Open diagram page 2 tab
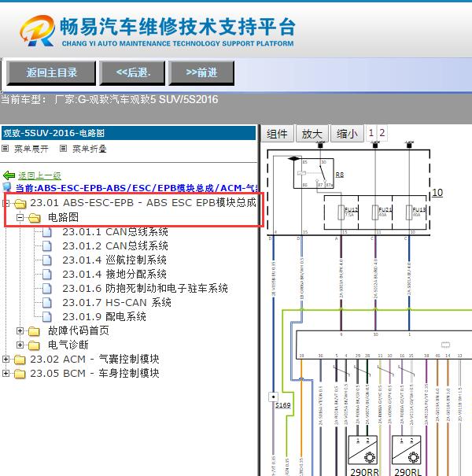Image resolution: width=472 pixels, height=476 pixels. click(382, 133)
